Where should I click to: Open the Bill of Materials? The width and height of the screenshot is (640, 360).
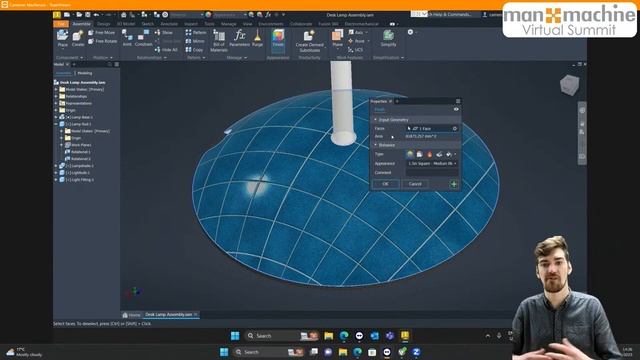coord(219,41)
